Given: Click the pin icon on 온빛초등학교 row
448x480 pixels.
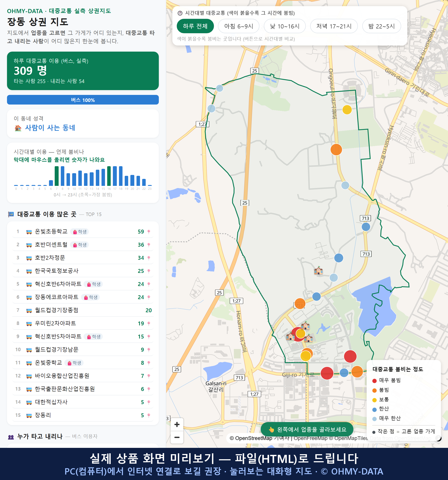Looking at the screenshot, I should click(149, 232).
